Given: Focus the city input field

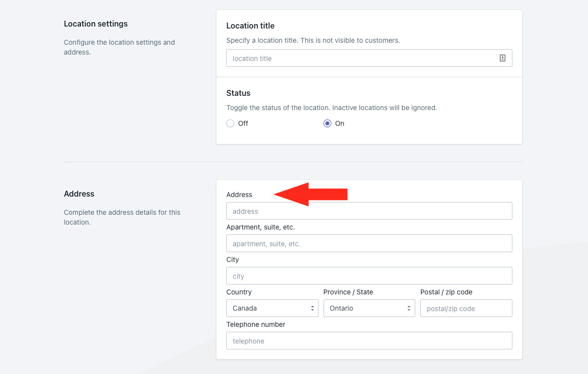Looking at the screenshot, I should coord(369,276).
